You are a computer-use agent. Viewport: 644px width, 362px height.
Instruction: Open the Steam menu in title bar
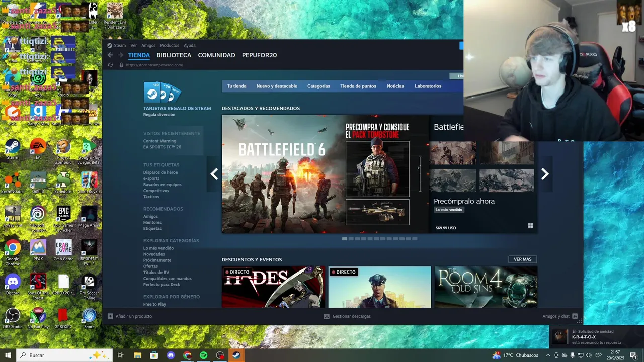pos(120,45)
